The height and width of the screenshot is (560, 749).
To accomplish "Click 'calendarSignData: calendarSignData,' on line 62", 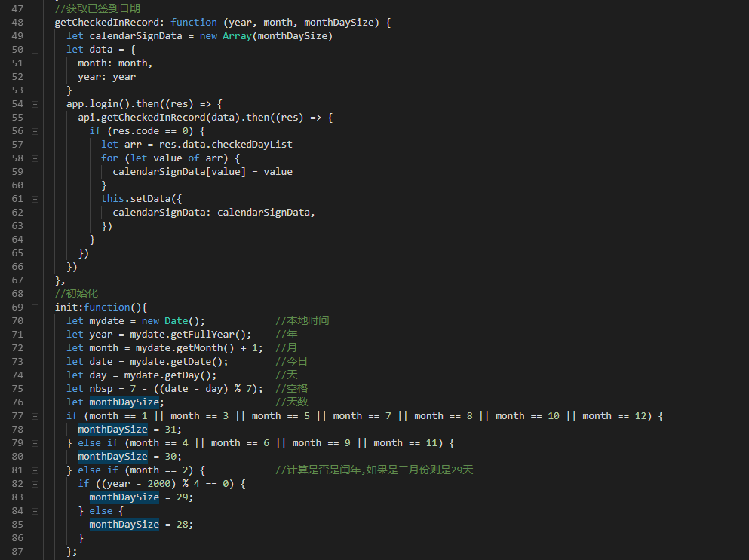I will click(x=213, y=212).
